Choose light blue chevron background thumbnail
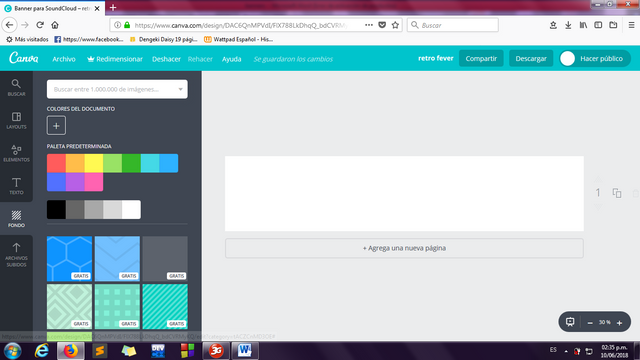 (x=117, y=258)
